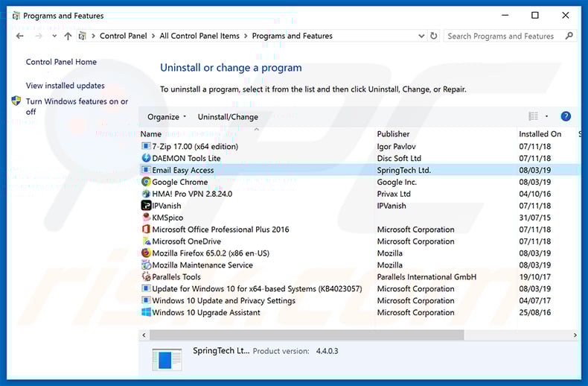This screenshot has width=588, height=386.
Task: Go back with the back arrow
Action: pyautogui.click(x=20, y=36)
